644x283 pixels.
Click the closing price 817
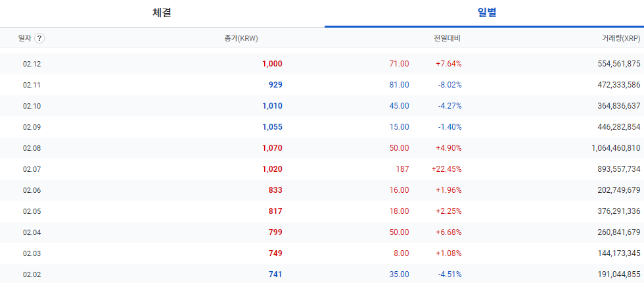coord(275,211)
